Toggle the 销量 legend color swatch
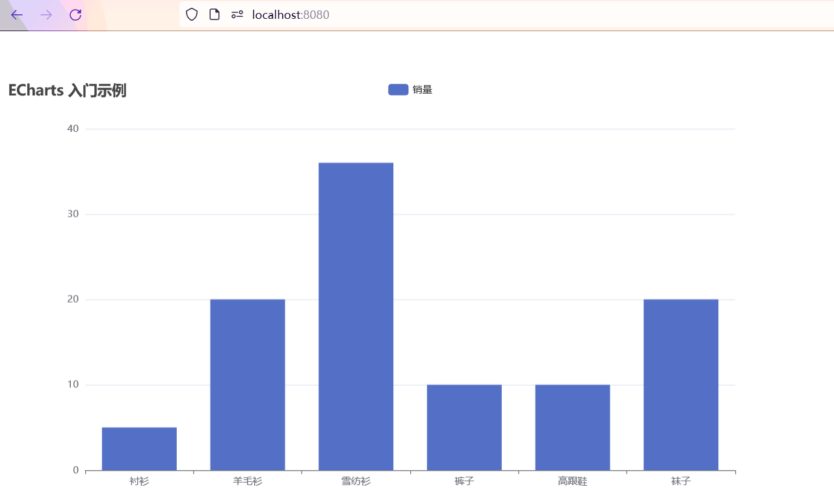 [398, 90]
